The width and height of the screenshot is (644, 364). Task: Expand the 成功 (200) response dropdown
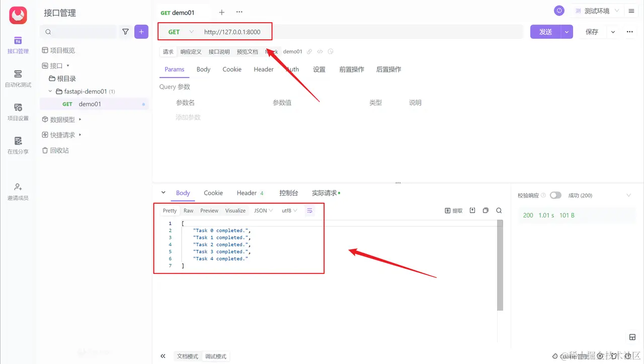tap(628, 195)
